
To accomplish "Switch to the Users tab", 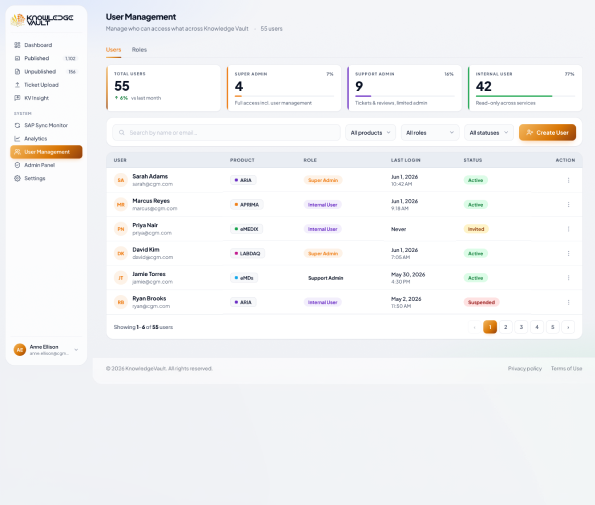I will [113, 50].
